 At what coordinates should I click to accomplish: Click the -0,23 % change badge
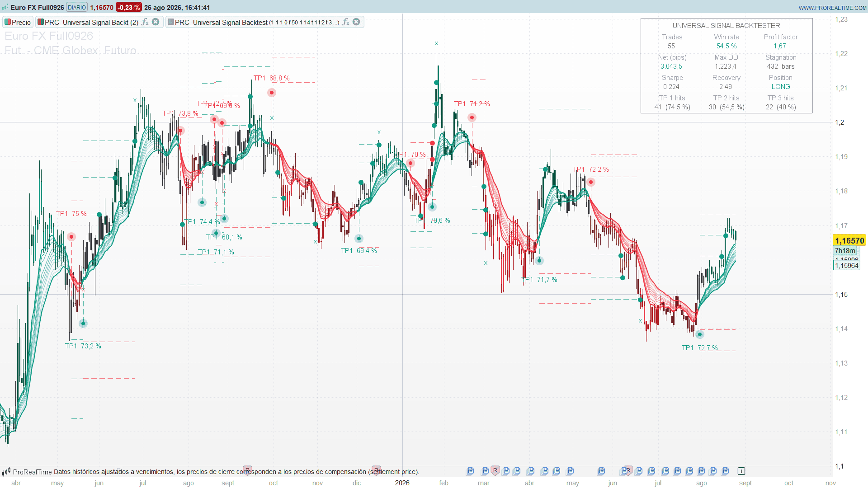pos(129,7)
